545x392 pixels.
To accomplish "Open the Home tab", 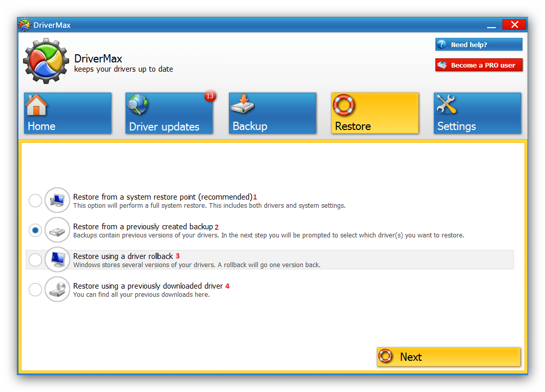I will click(x=68, y=113).
